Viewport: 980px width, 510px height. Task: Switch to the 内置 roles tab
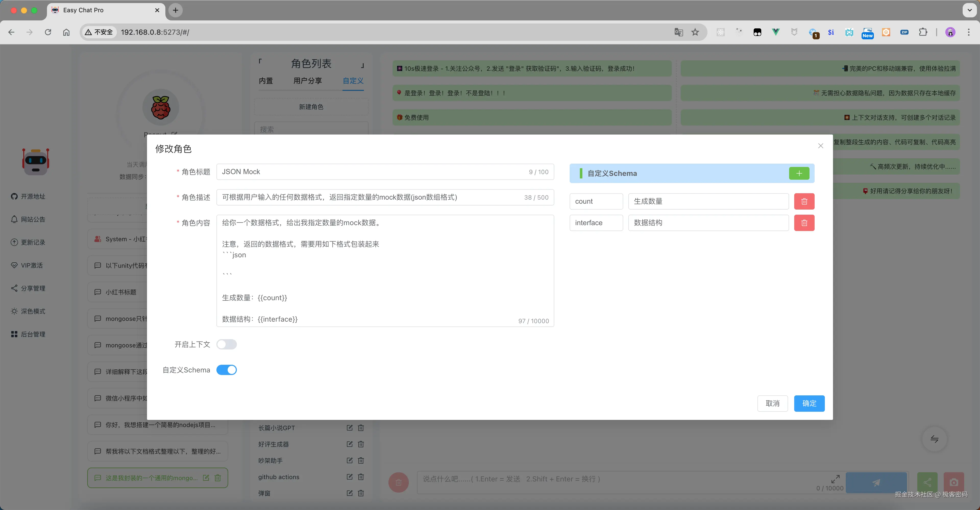(265, 81)
